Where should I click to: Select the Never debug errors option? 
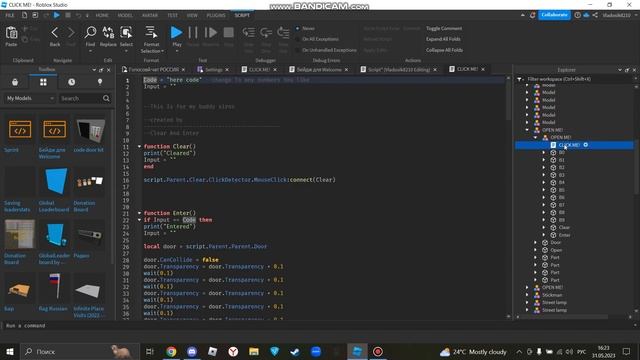click(x=305, y=29)
